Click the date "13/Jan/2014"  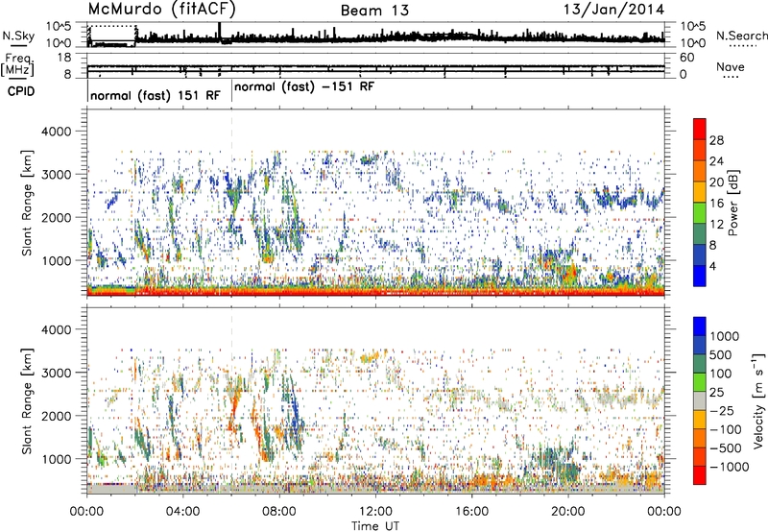pyautogui.click(x=614, y=10)
